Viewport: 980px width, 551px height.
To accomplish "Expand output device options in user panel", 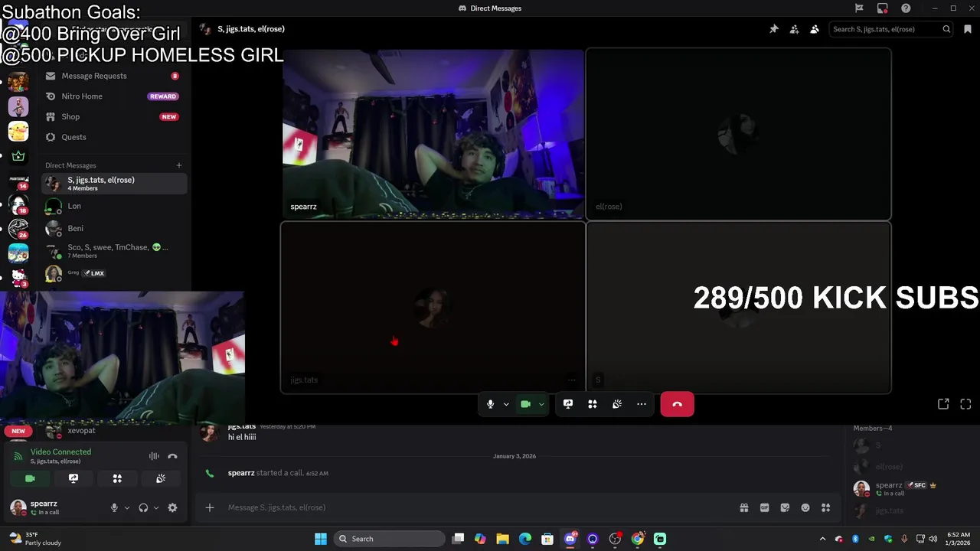I will (156, 507).
